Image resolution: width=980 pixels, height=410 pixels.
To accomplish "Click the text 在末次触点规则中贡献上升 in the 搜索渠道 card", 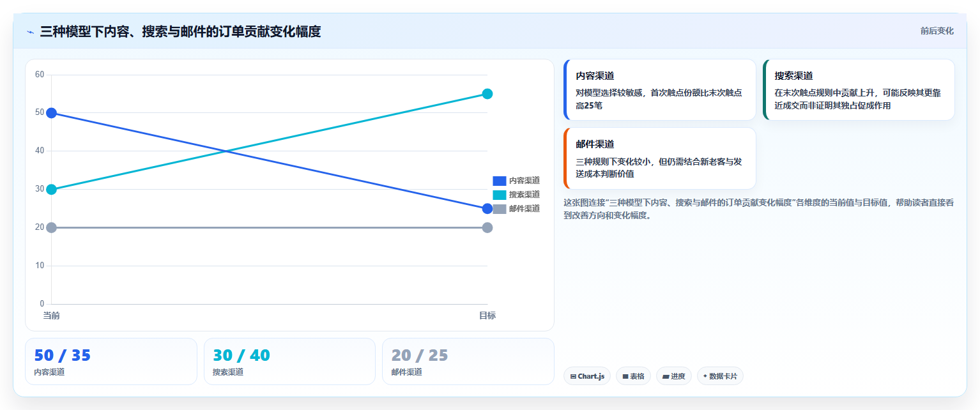I will coord(823,93).
